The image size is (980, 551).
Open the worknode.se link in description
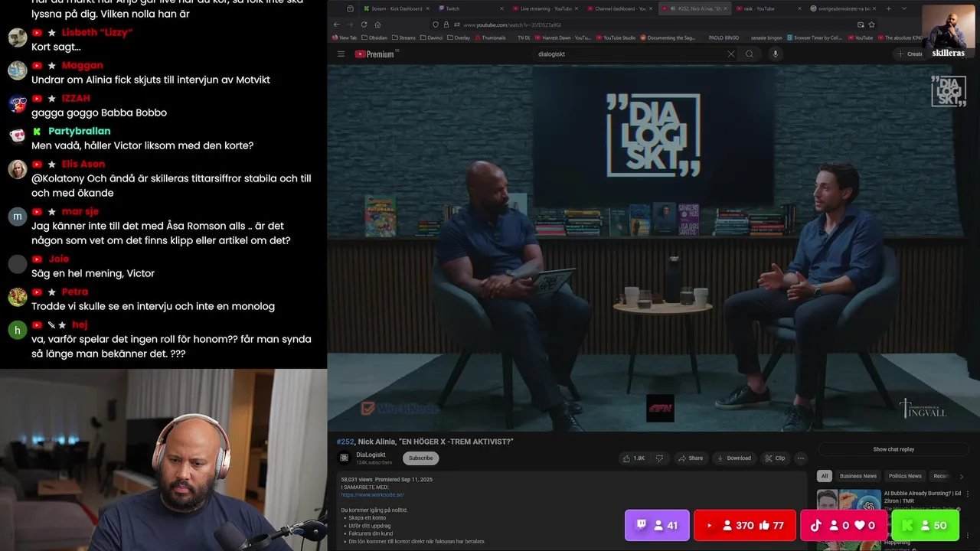point(373,495)
